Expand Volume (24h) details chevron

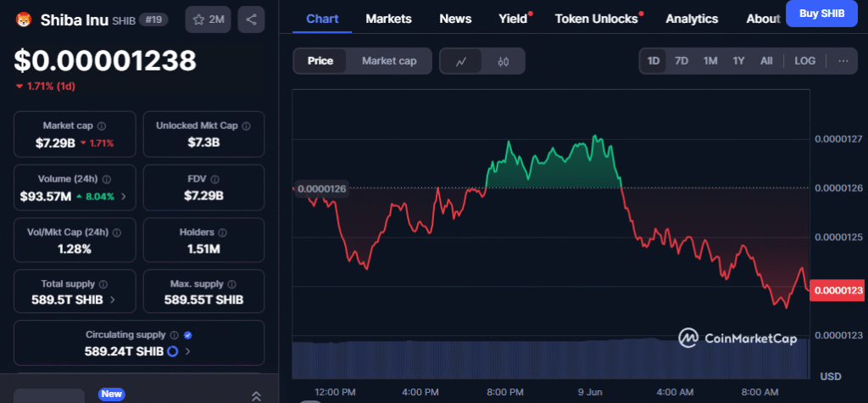pos(124,196)
